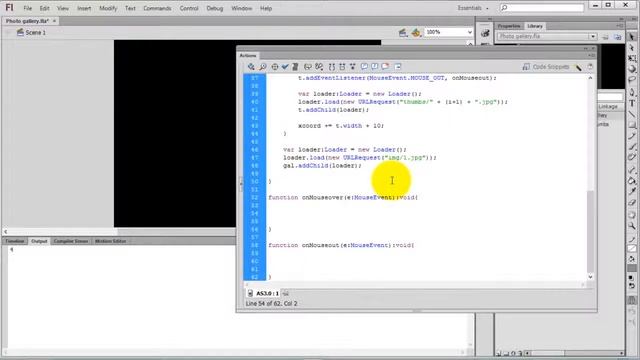Click Remove comment icon
Screen dimensions: 640x360
pyautogui.click(x=385, y=67)
